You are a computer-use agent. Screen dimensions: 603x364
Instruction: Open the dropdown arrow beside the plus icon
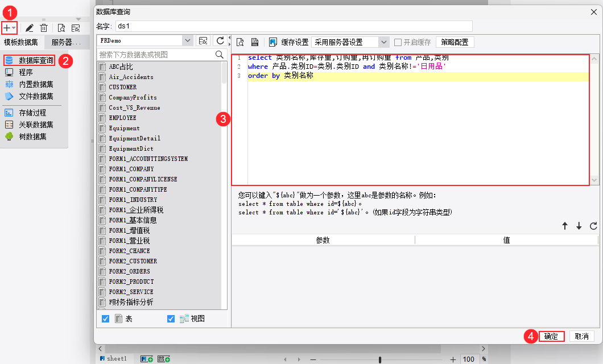pos(14,28)
